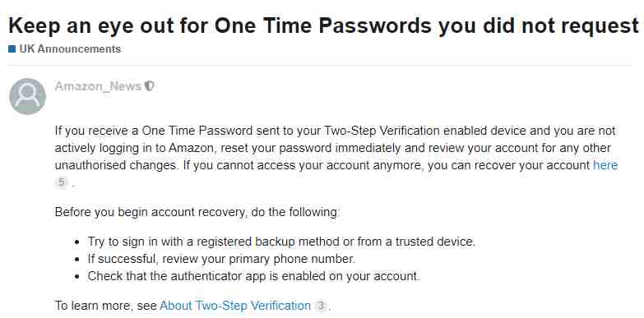Click the Before you begin account recovery line
This screenshot has width=644, height=318.
coord(197,213)
